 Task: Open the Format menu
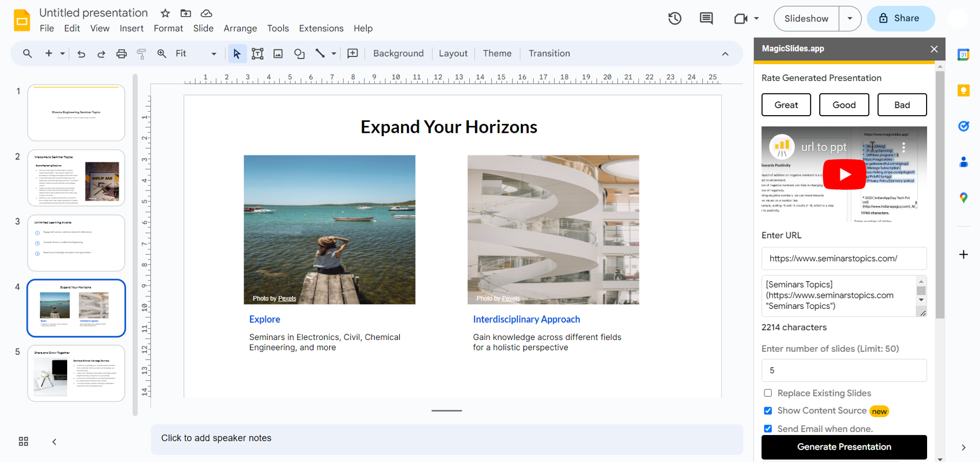pyautogui.click(x=168, y=28)
